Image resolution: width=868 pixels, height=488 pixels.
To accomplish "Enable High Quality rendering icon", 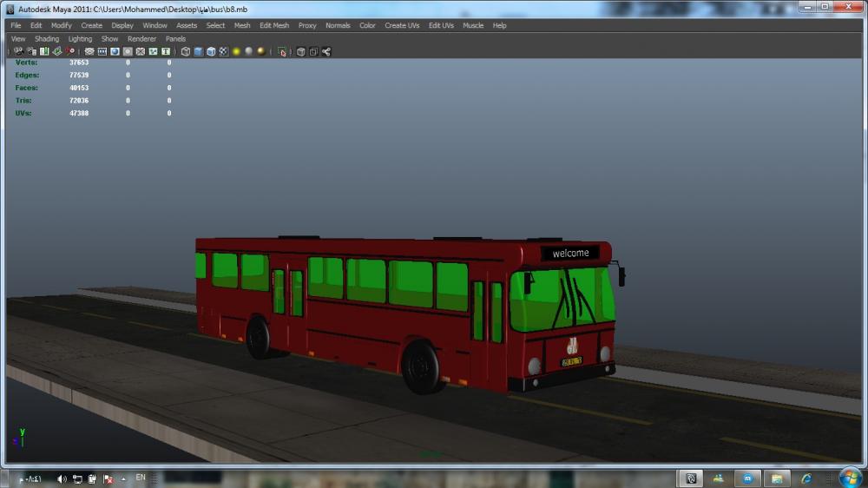I will [261, 51].
